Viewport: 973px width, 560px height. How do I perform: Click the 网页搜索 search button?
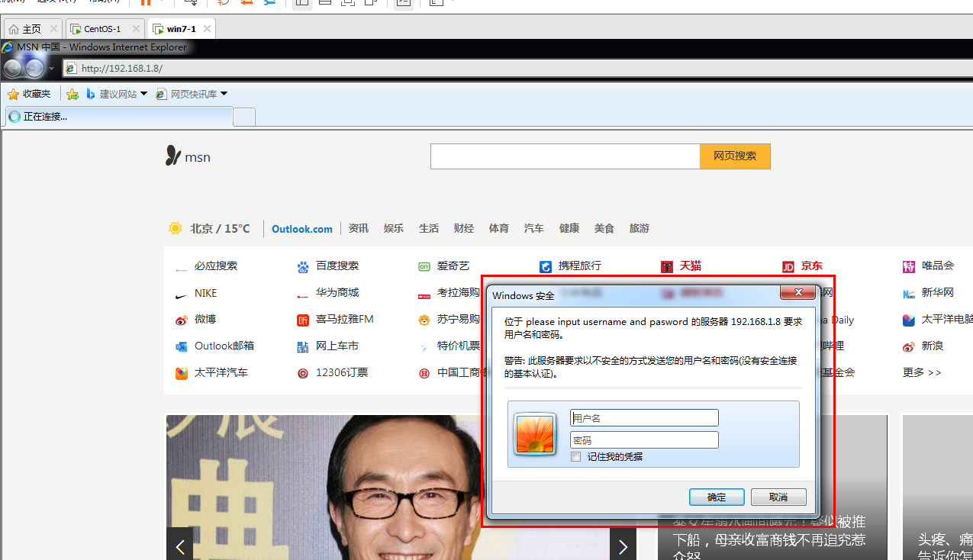pyautogui.click(x=735, y=156)
